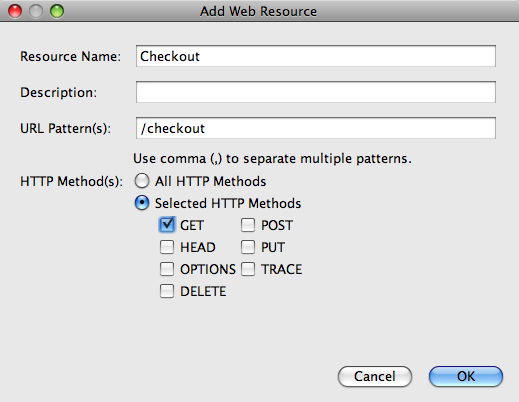Click the gray minimize window button
519x402 pixels.
point(36,11)
